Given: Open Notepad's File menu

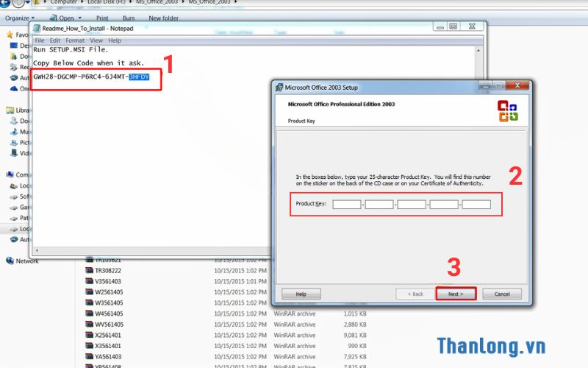Looking at the screenshot, I should [x=39, y=40].
